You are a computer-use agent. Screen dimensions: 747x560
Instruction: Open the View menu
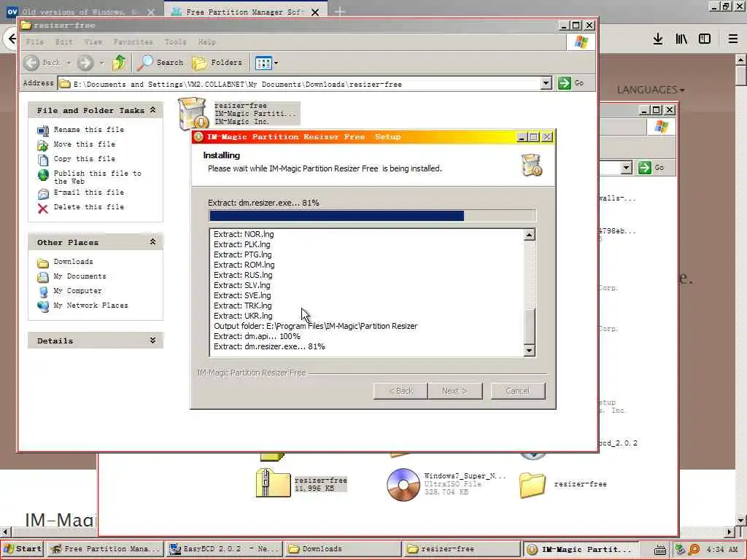(93, 42)
